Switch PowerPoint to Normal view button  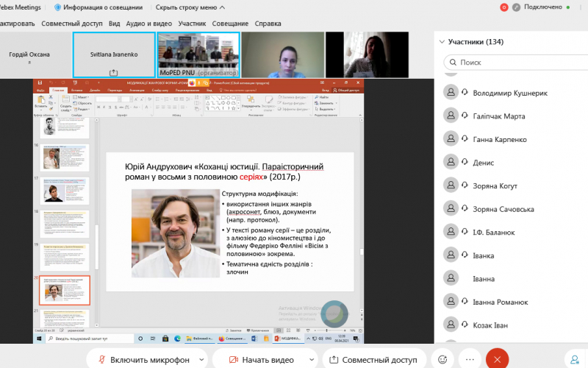(x=279, y=330)
